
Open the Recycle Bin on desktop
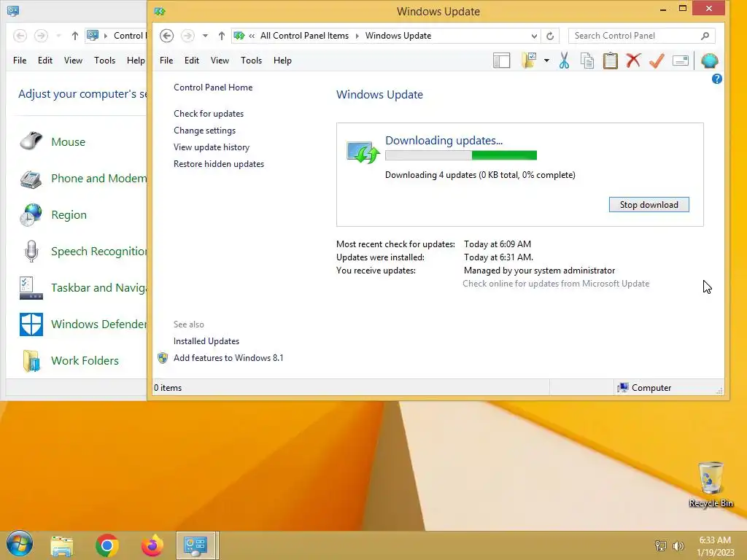click(711, 484)
